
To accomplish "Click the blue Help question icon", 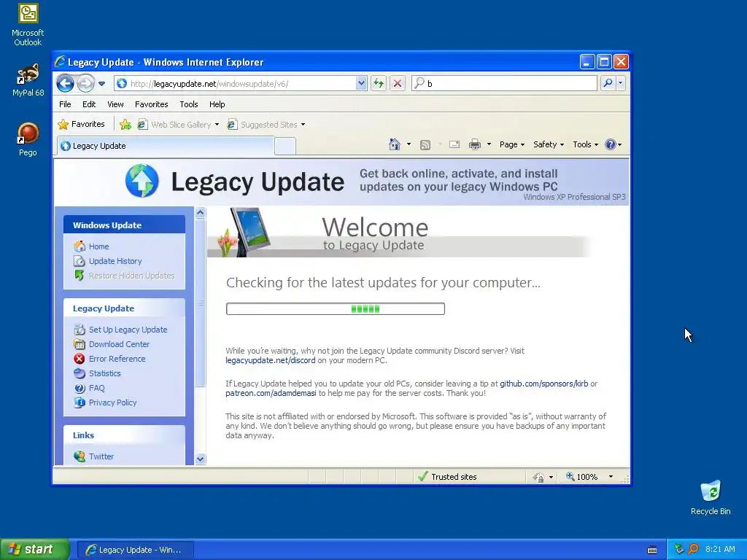I will point(611,144).
